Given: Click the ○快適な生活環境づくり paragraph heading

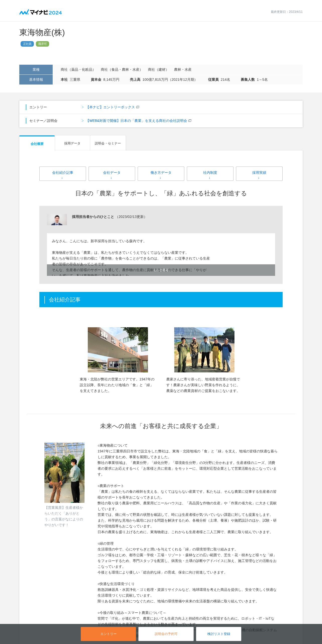Looking at the screenshot, I should pyautogui.click(x=116, y=584).
